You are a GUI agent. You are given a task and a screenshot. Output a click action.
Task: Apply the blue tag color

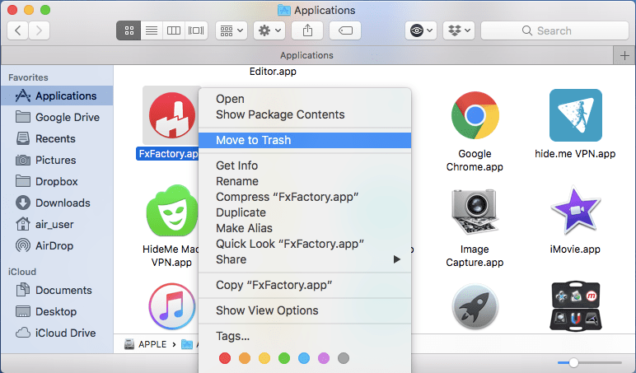(x=304, y=358)
